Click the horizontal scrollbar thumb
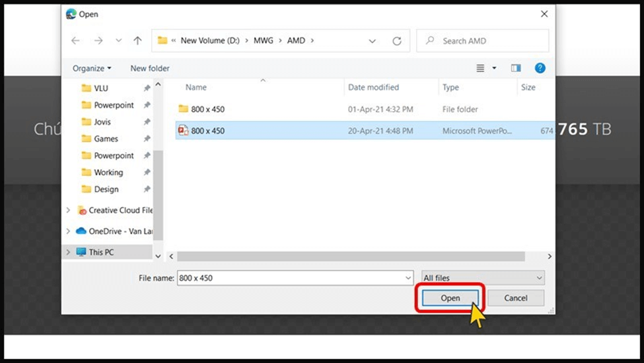Image resolution: width=644 pixels, height=363 pixels. 351,256
